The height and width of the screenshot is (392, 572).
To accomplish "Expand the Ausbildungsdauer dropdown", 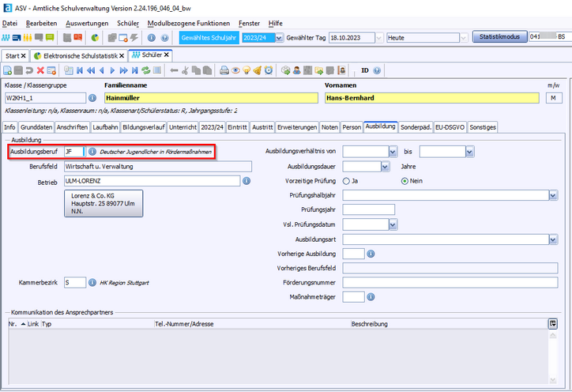I will point(386,167).
